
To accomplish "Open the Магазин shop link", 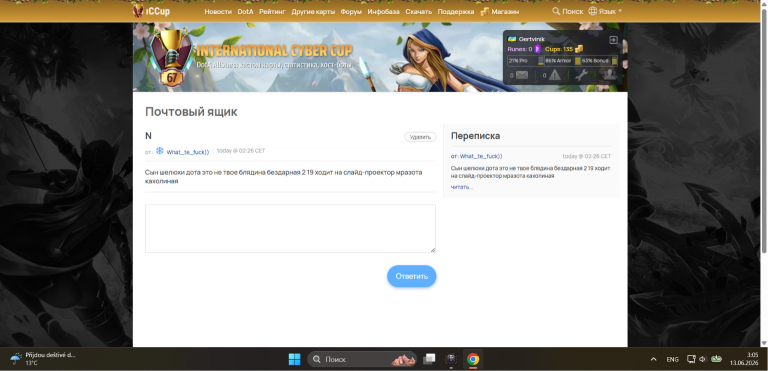I will pyautogui.click(x=505, y=11).
